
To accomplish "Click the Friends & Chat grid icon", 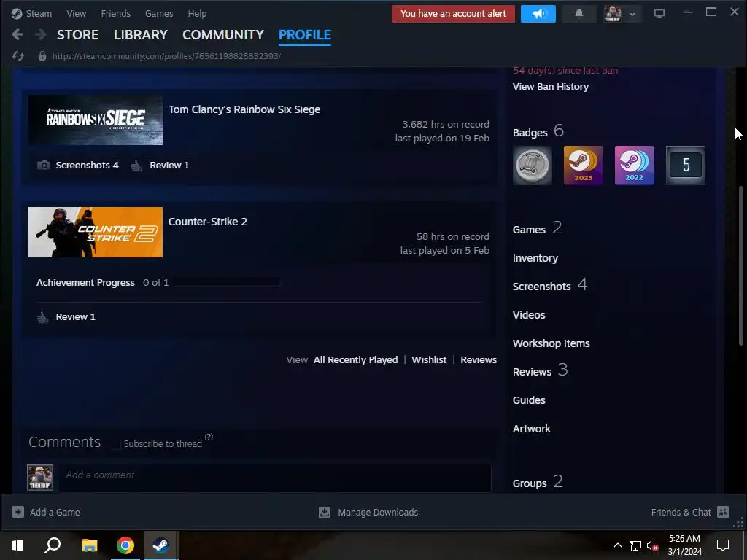I will click(x=723, y=512).
